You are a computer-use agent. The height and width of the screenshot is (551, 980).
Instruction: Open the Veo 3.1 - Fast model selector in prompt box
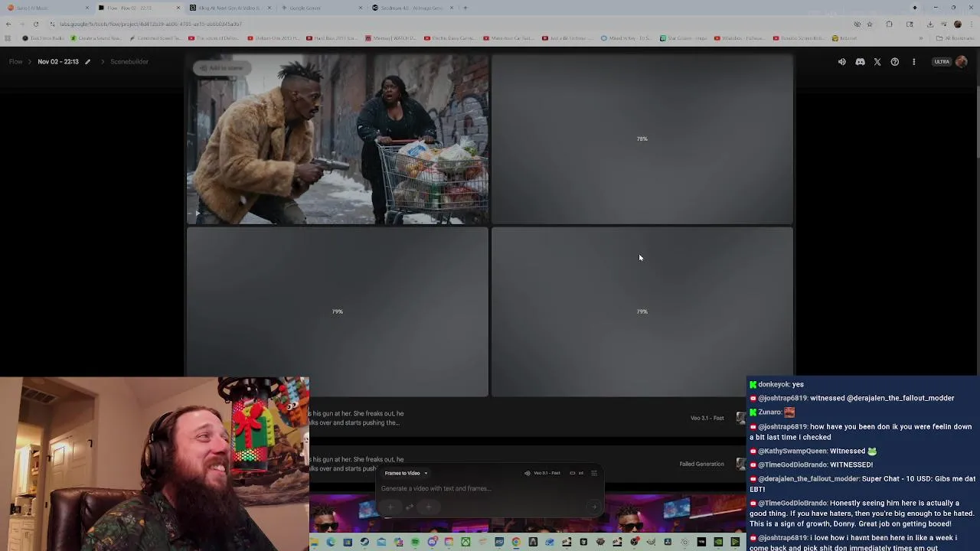point(543,473)
